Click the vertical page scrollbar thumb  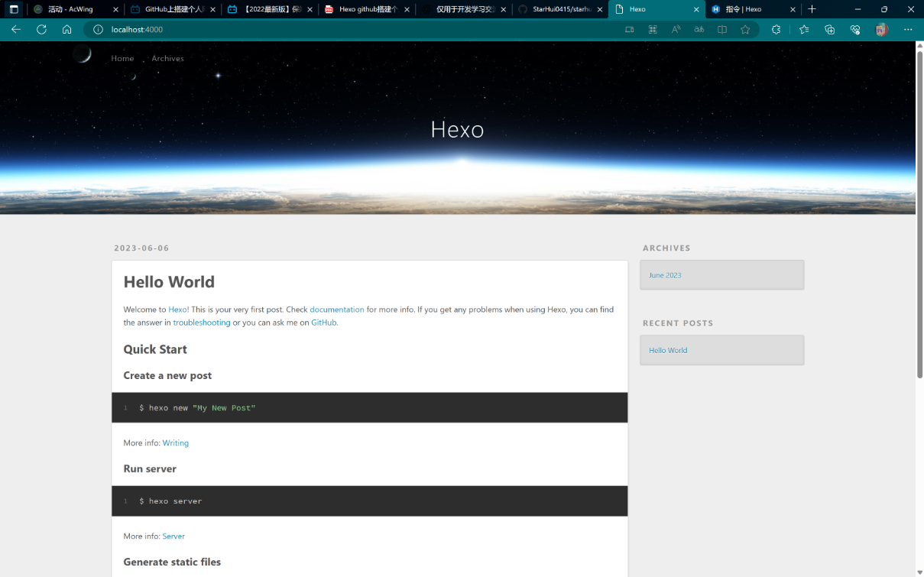(919, 215)
